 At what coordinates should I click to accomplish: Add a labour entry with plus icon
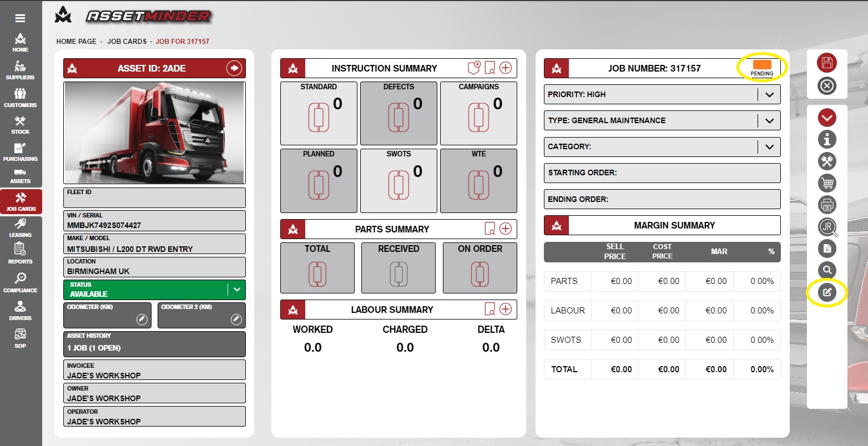(506, 309)
